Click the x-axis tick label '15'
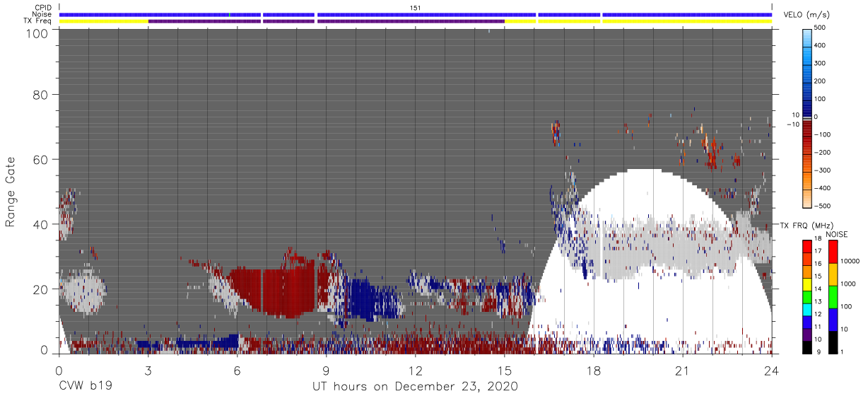868x401 pixels. pyautogui.click(x=504, y=371)
